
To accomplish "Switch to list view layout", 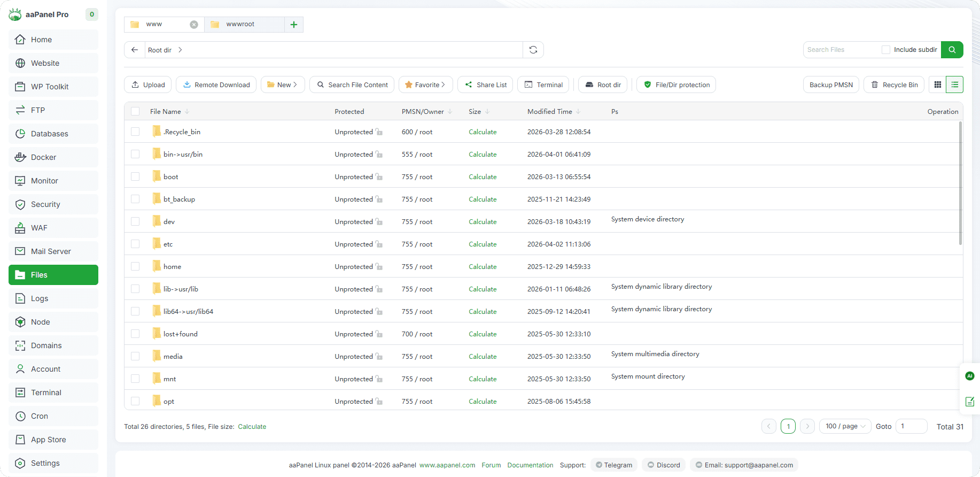I will pos(954,84).
